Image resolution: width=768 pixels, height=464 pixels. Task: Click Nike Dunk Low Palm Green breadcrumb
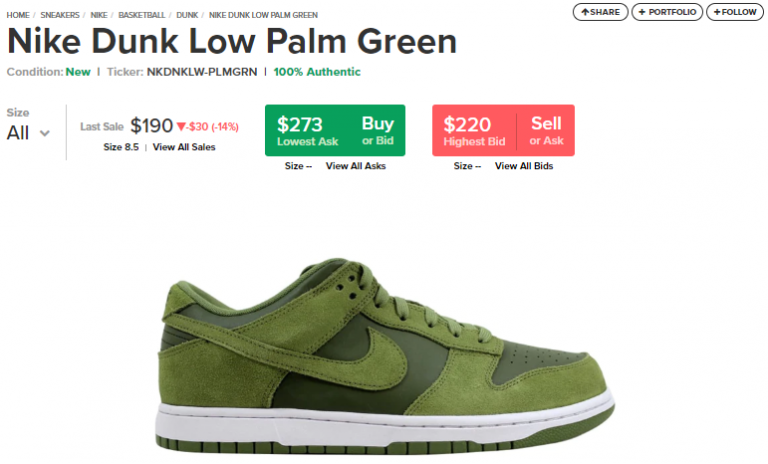(x=264, y=15)
